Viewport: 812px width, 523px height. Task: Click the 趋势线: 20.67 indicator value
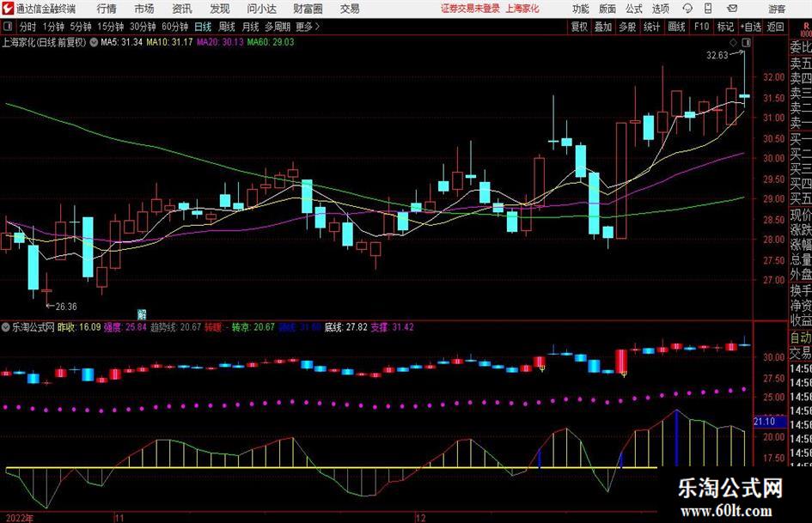pos(175,327)
